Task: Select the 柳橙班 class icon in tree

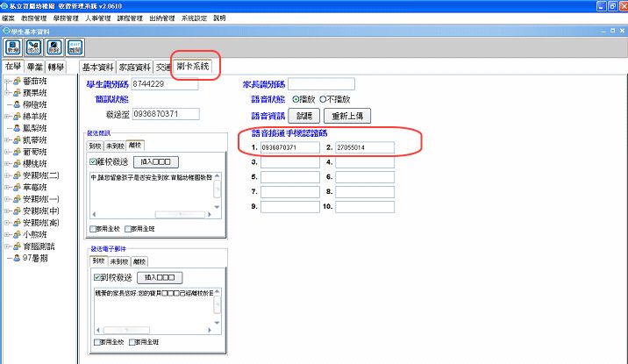Action: click(16, 103)
